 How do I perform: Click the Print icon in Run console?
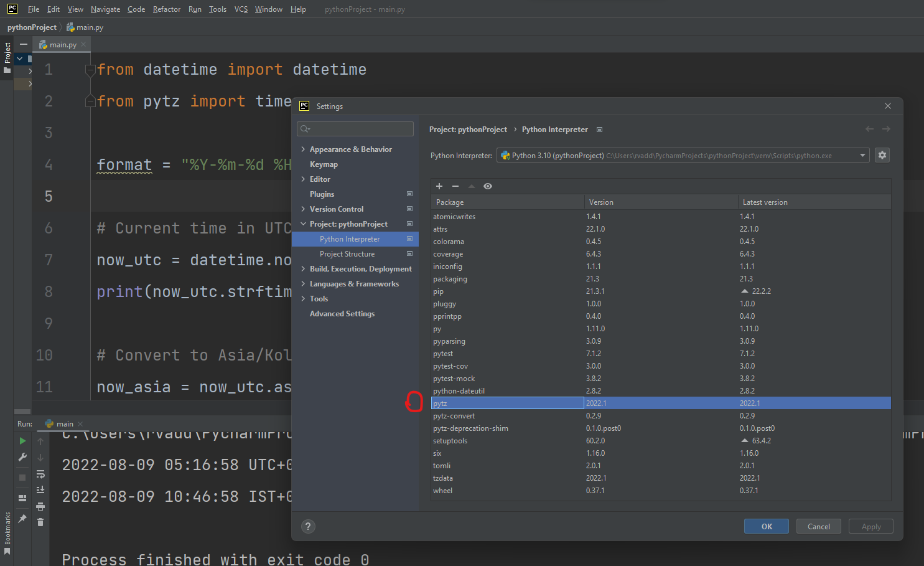(40, 506)
